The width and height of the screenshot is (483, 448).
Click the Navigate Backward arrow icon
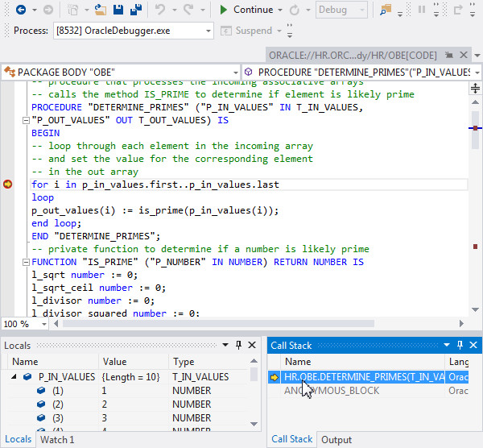click(20, 10)
